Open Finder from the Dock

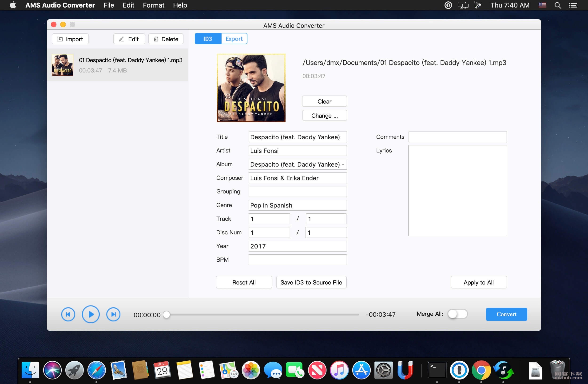pos(30,370)
